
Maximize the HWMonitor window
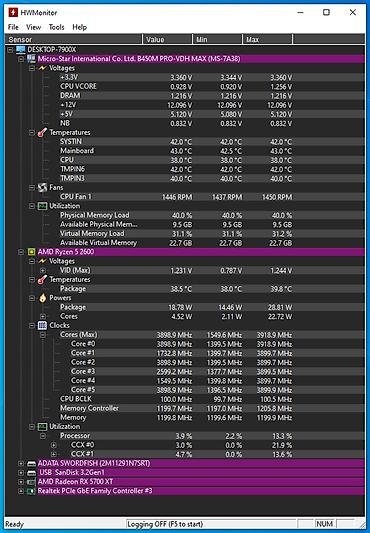[326, 13]
